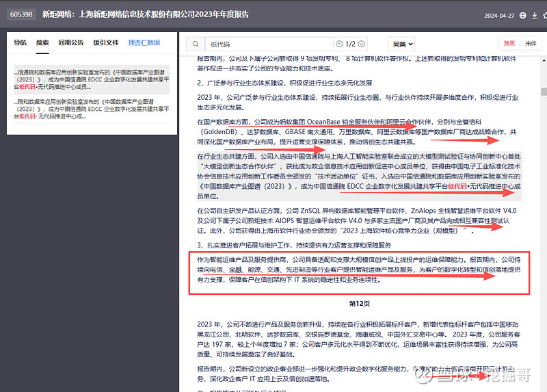Screen dimensions: 547x392
Task: Switch to the 同期公告 tab
Action: [71, 42]
